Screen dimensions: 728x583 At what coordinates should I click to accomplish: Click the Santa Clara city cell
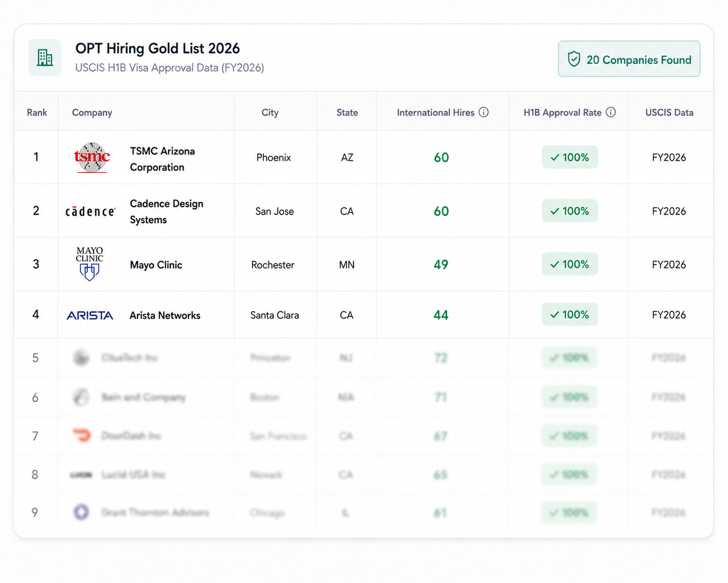click(x=275, y=315)
